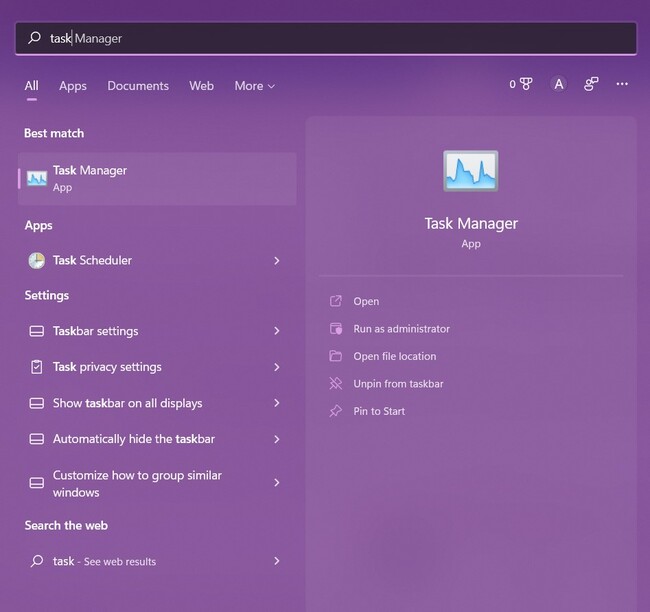Click the Task privacy settings clipboard icon

click(36, 367)
